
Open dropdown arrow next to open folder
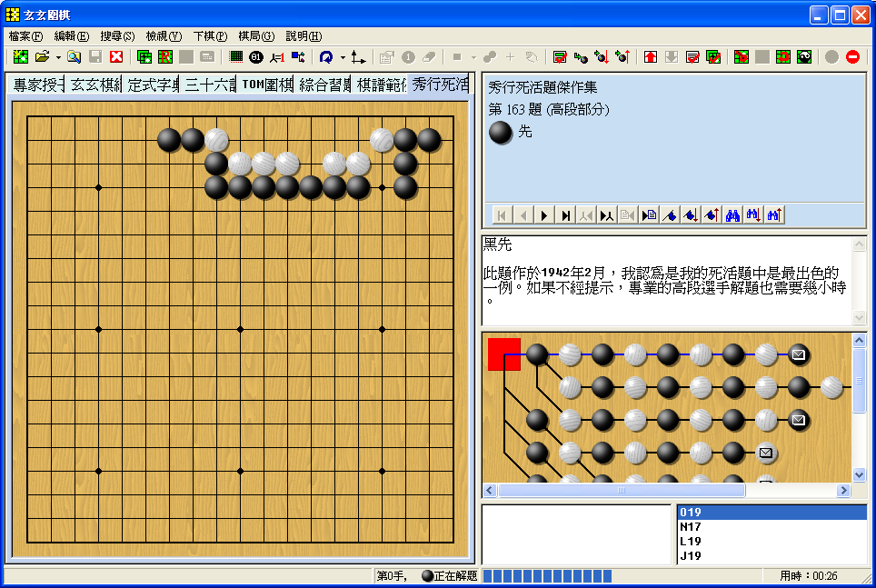click(x=58, y=57)
